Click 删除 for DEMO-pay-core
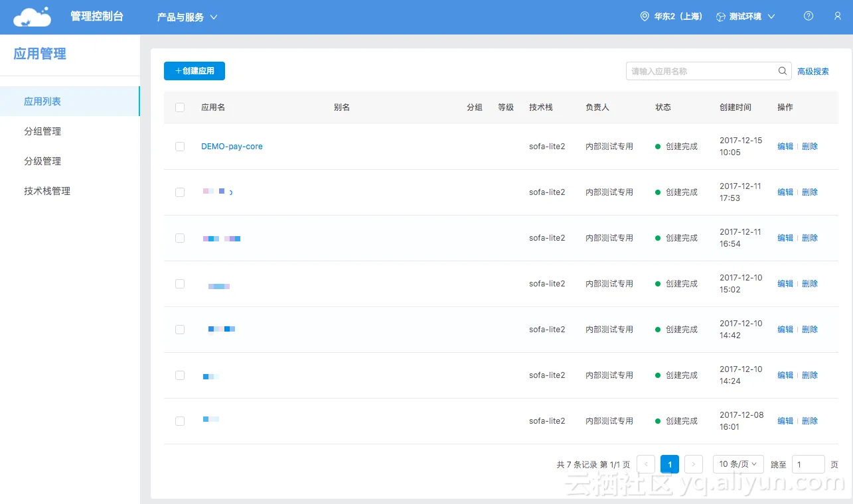The width and height of the screenshot is (853, 504). tap(810, 147)
